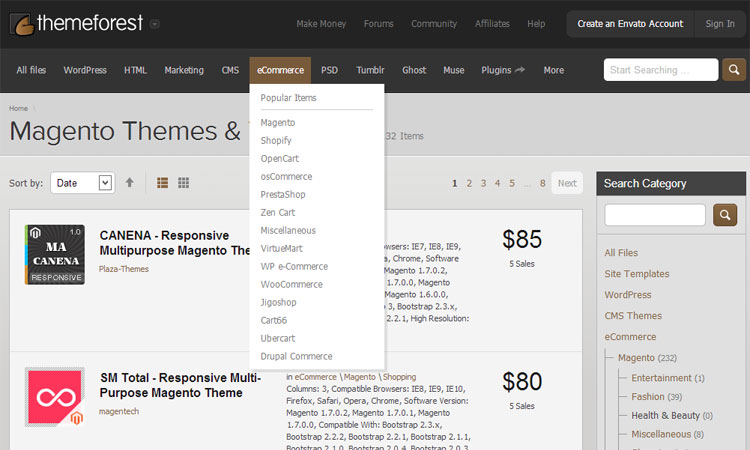Select the CMS nav tab
Viewport: 750px width, 450px height.
click(x=230, y=70)
